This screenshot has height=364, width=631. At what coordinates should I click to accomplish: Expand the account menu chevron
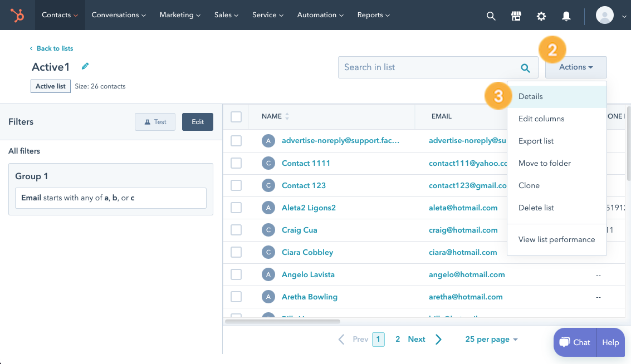click(x=624, y=17)
